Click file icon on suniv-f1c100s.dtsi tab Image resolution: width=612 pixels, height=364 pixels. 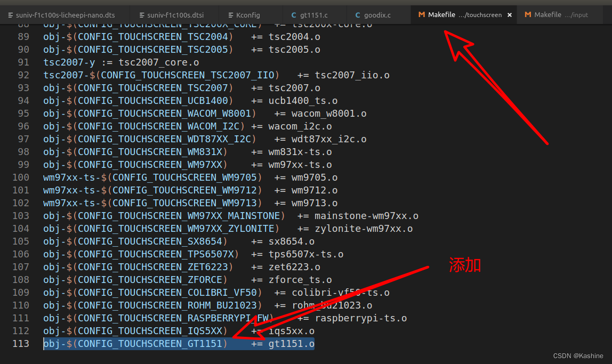point(141,15)
